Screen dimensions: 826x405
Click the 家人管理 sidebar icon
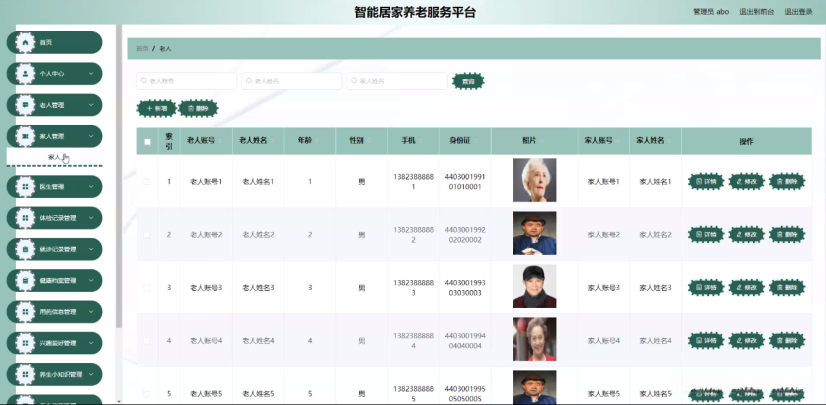[x=25, y=136]
